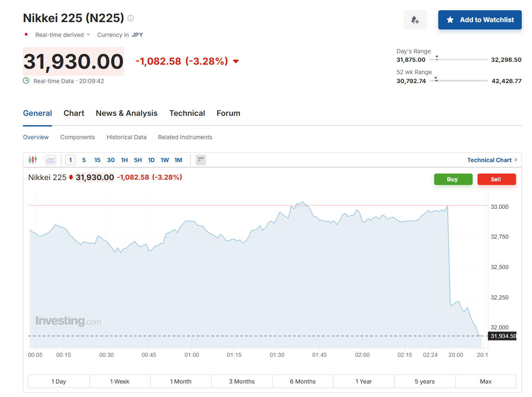Select the General tab
This screenshot has height=397, width=532.
[x=37, y=113]
